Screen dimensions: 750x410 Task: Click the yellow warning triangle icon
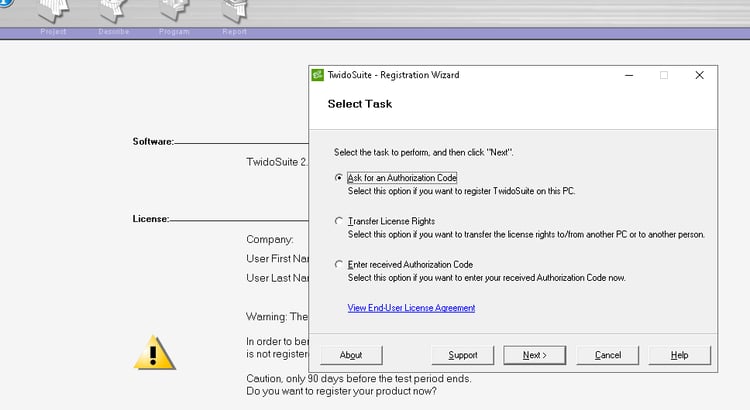(x=154, y=353)
